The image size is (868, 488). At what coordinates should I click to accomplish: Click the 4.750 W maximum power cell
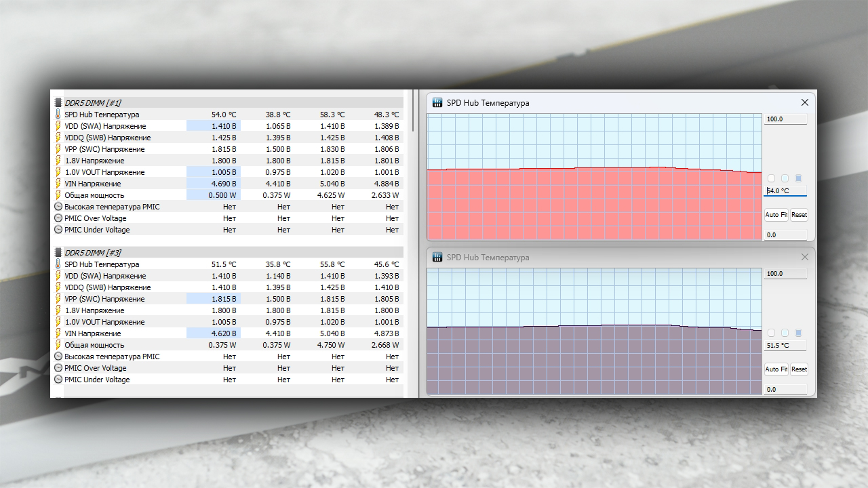332,345
